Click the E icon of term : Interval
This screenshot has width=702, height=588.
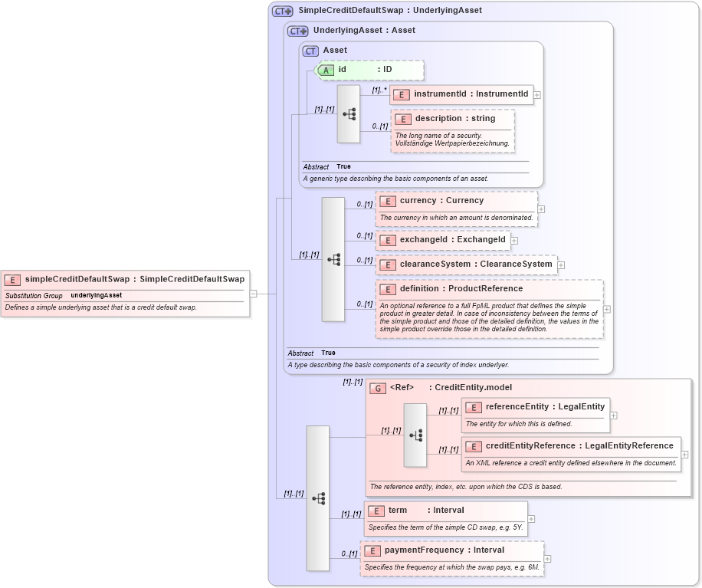376,510
